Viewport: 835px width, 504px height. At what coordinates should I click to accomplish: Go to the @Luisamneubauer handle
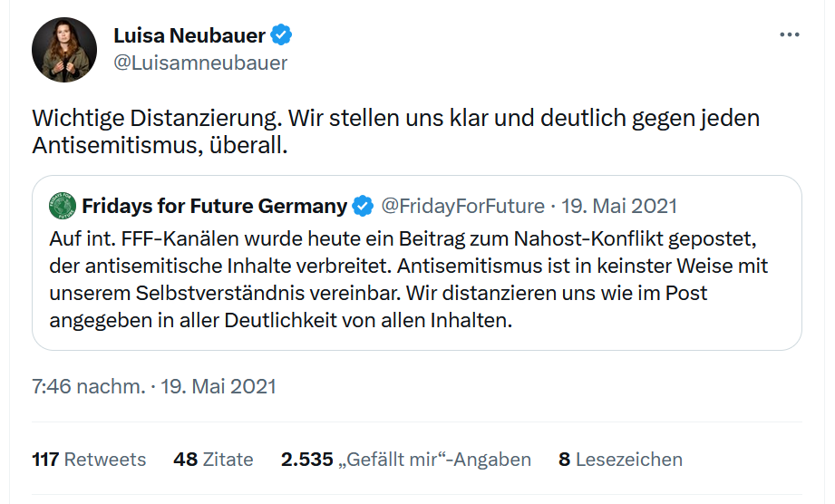tap(200, 63)
